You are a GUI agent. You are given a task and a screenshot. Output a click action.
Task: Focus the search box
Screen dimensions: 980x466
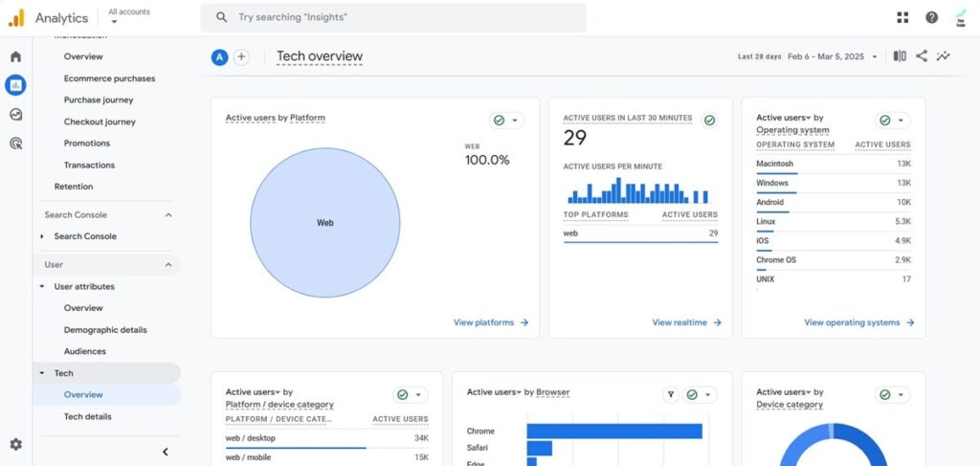(393, 17)
